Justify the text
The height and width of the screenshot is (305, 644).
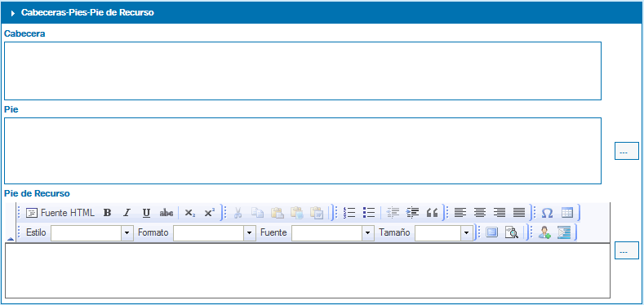[519, 213]
